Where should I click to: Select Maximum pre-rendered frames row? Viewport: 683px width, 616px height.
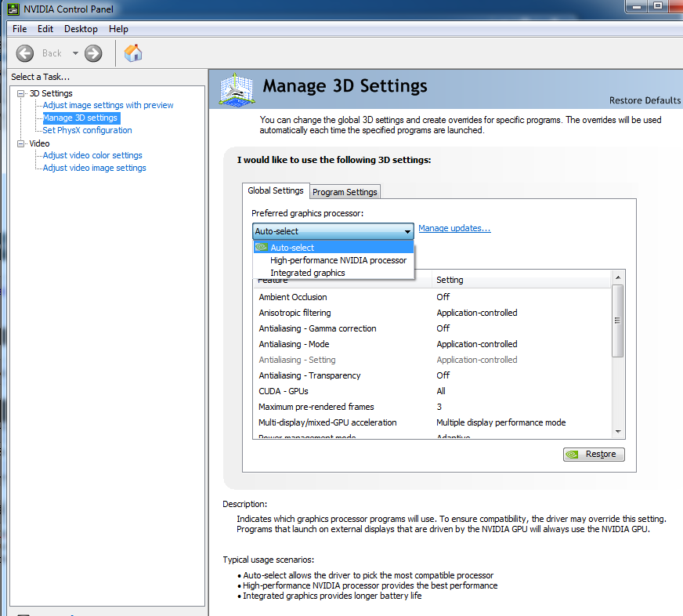click(x=432, y=407)
